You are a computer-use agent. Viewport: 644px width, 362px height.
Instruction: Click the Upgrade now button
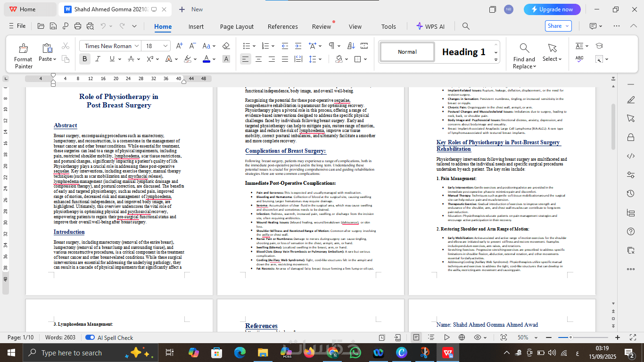click(x=552, y=9)
